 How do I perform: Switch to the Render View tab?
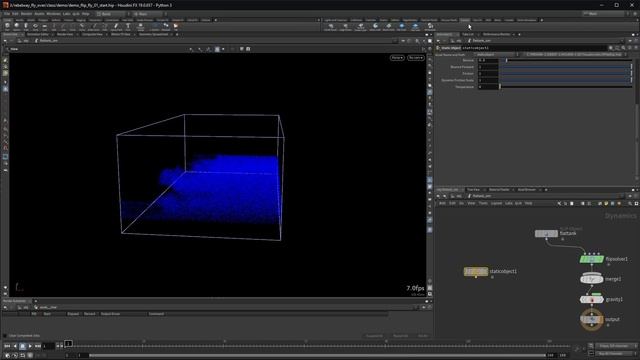64,34
